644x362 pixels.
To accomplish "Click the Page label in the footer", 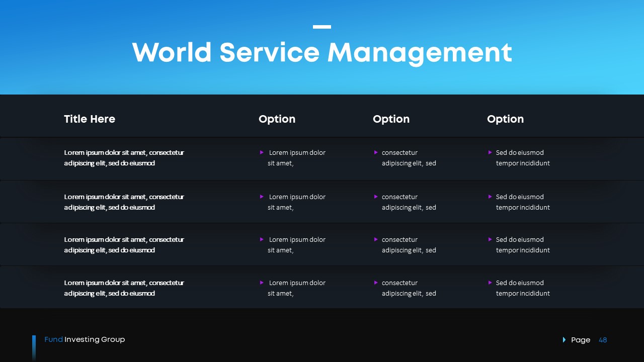I will [581, 340].
